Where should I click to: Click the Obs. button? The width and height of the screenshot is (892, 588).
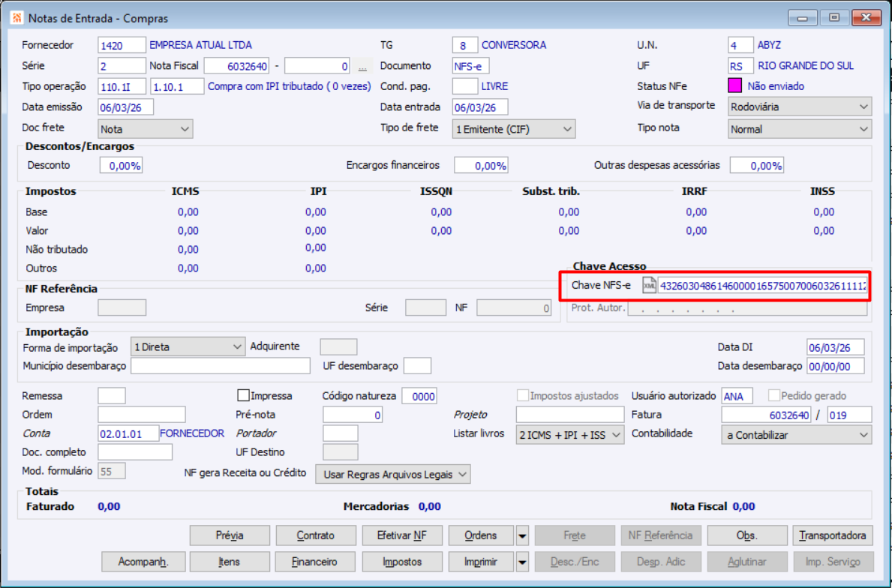[747, 535]
